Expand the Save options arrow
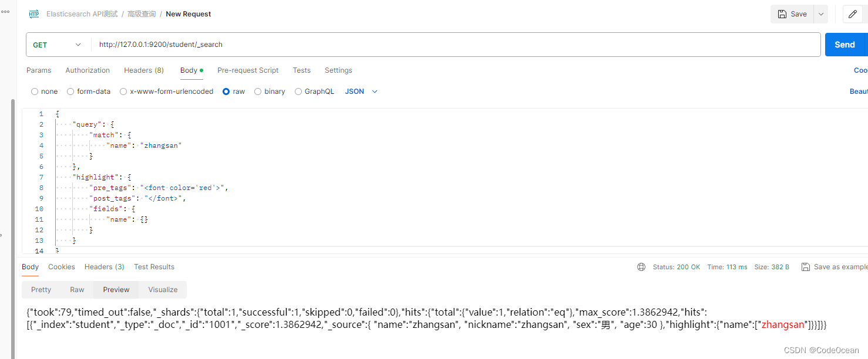This screenshot has height=359, width=868. 821,14
